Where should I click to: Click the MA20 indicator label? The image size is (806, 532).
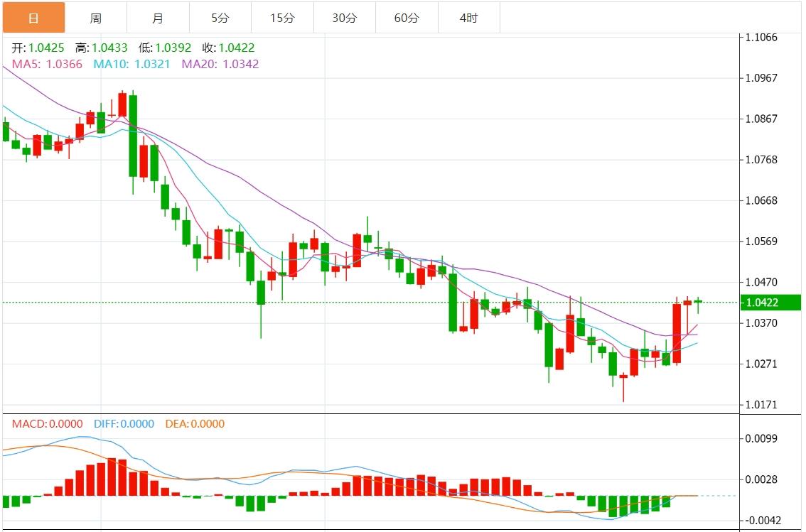(x=220, y=64)
